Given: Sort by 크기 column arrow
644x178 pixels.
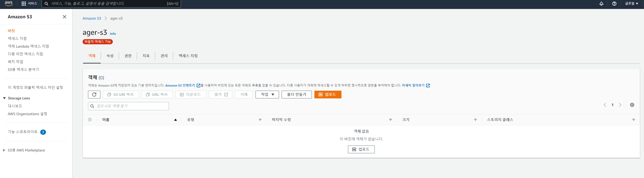Looking at the screenshot, I should (x=475, y=120).
